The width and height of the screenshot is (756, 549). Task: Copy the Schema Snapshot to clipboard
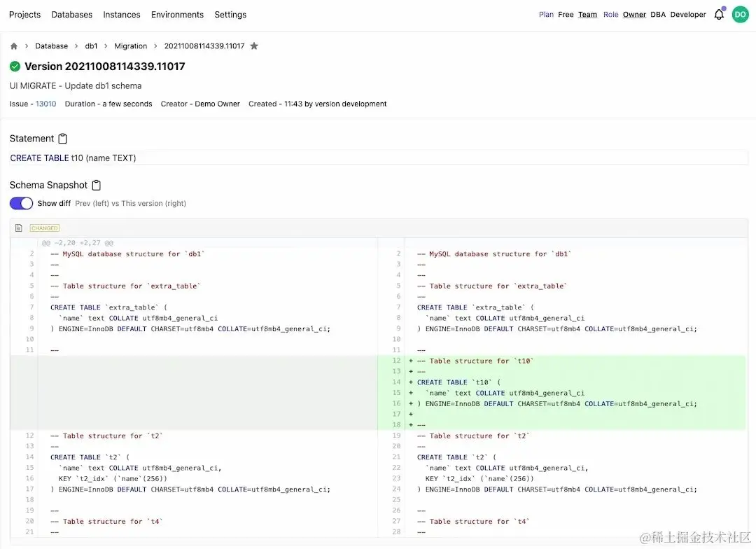click(97, 186)
